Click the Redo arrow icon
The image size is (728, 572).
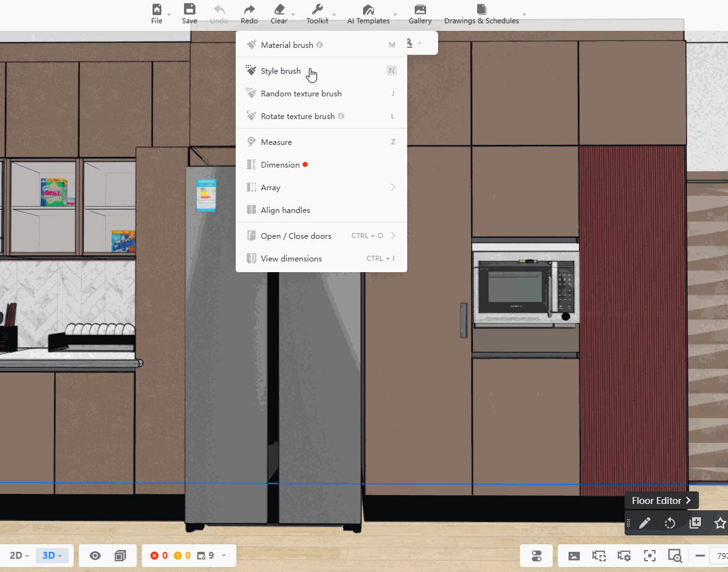249,9
